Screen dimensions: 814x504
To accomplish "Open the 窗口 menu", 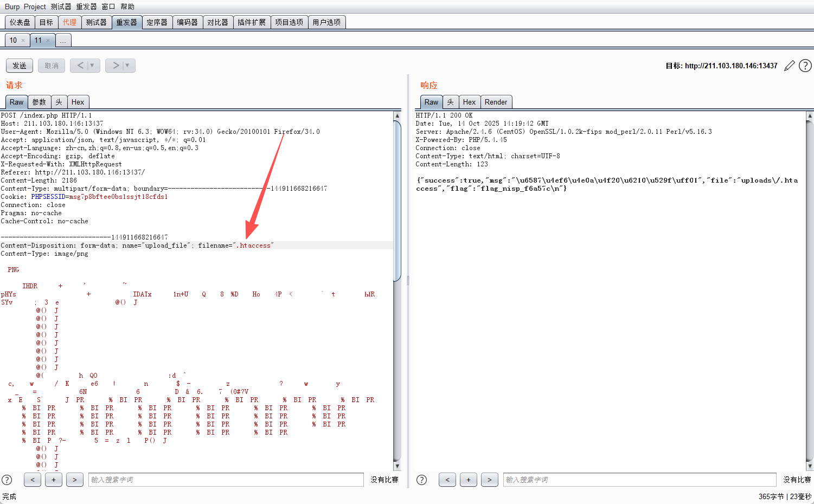I will [108, 7].
